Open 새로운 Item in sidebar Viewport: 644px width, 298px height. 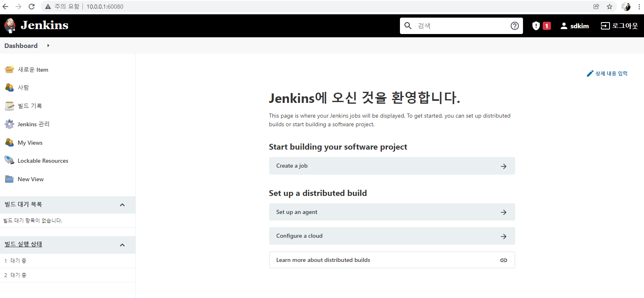[x=33, y=70]
